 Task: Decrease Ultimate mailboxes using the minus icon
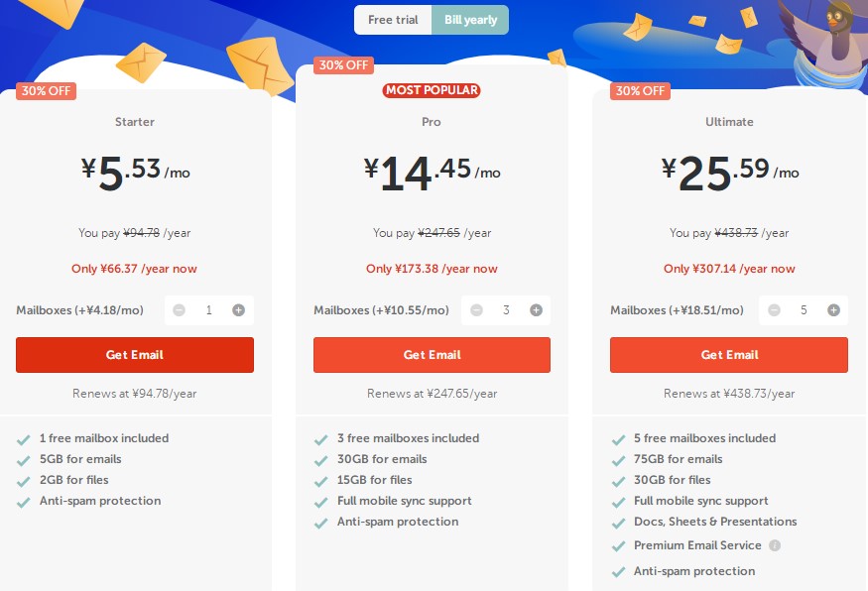[774, 309]
